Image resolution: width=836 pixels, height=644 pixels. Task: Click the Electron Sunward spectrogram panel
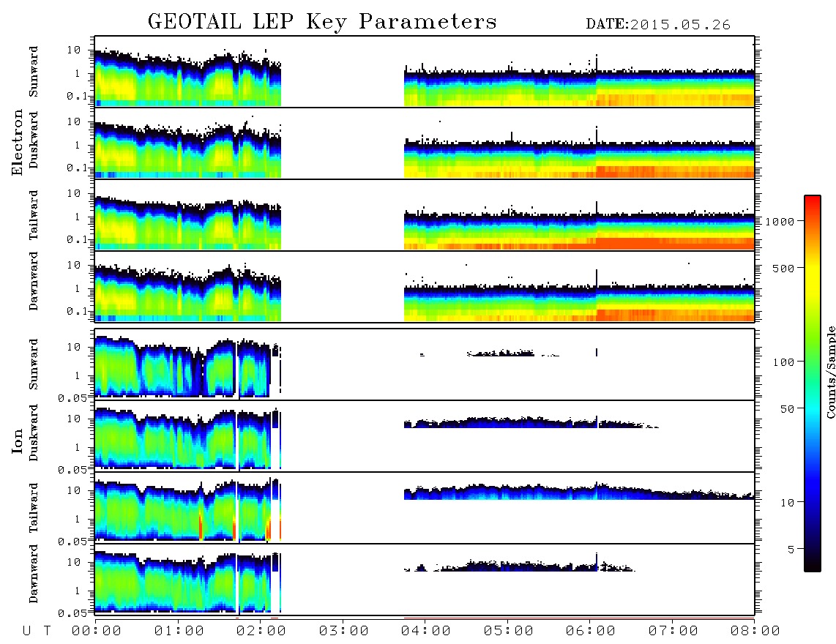(425, 72)
